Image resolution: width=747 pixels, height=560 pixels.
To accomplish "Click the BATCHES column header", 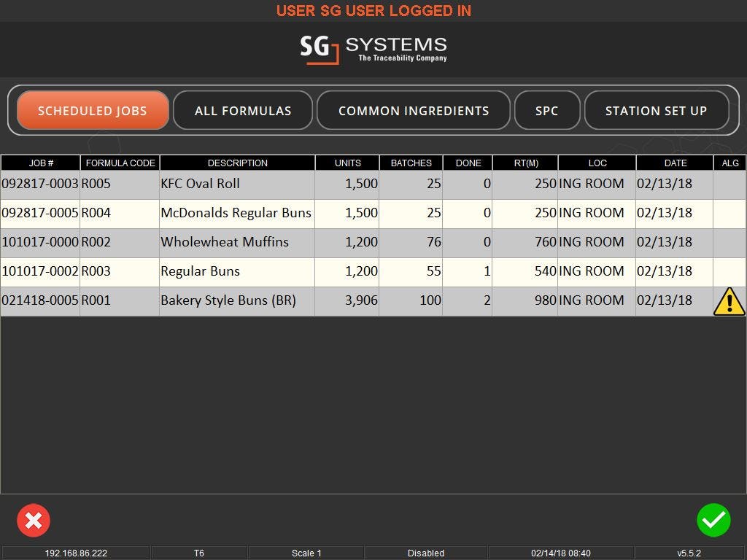I will tap(411, 163).
